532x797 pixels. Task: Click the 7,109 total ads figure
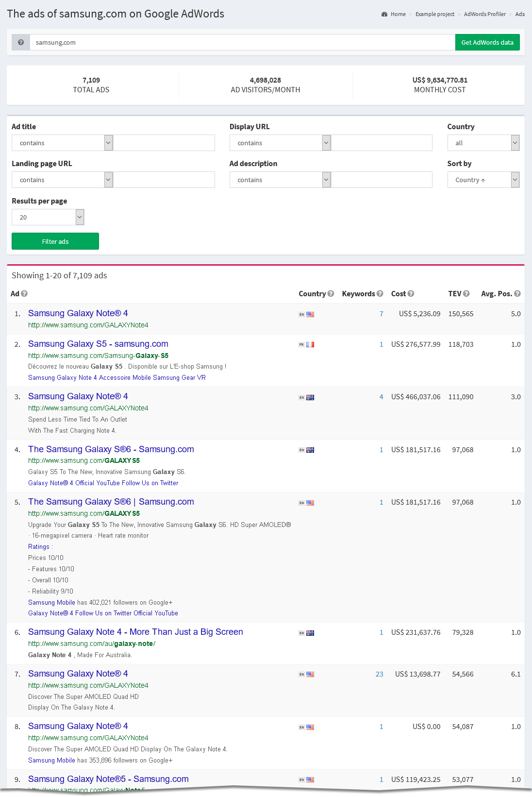[91, 80]
